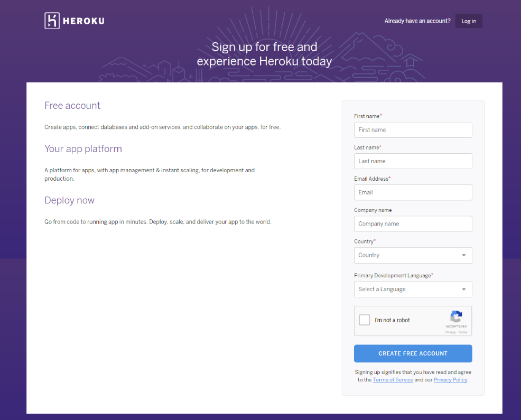
Task: Focus the Last name input field
Action: point(413,161)
